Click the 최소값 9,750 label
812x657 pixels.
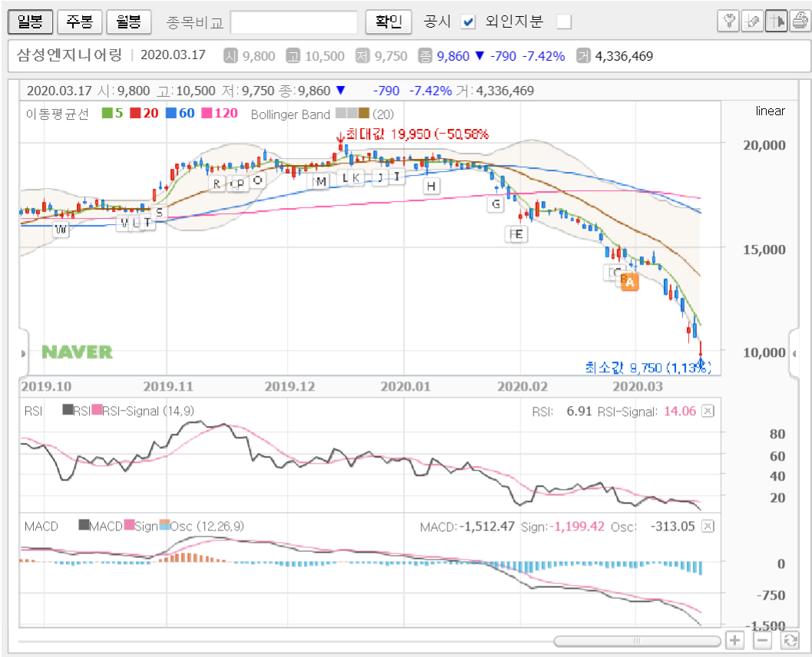click(x=648, y=368)
